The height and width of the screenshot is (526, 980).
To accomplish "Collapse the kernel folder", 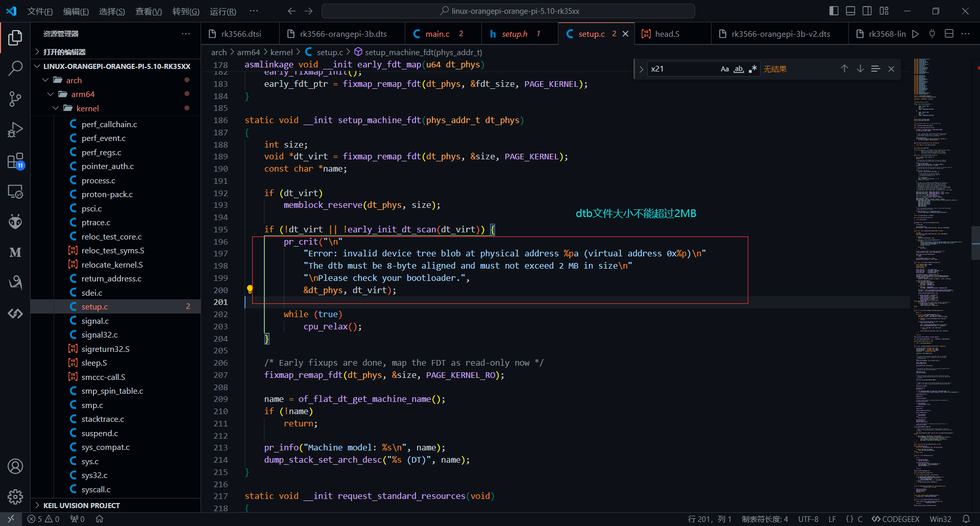I will click(x=115, y=108).
